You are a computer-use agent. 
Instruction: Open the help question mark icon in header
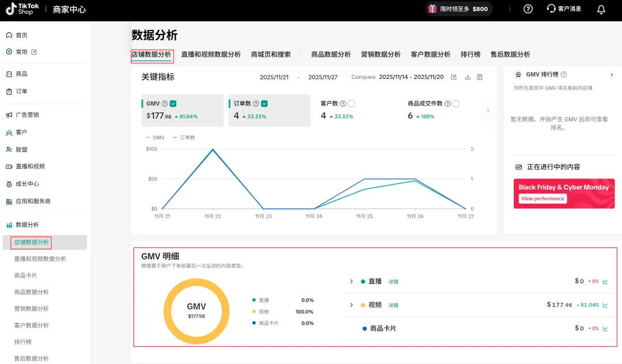tap(528, 9)
